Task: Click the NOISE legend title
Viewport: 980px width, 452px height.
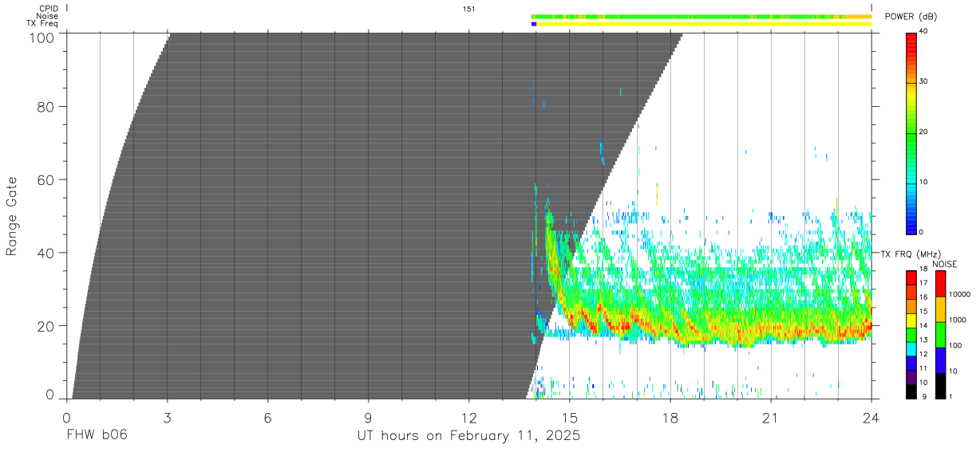Action: [944, 264]
